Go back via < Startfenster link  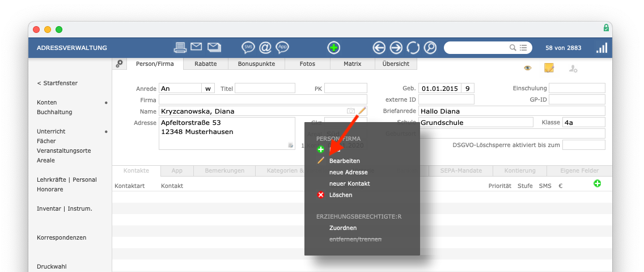point(57,83)
